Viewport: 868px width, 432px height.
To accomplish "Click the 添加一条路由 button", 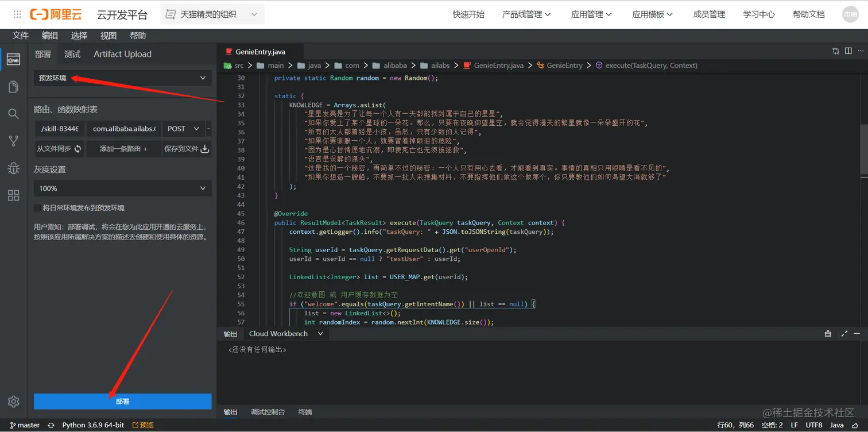I will click(123, 149).
